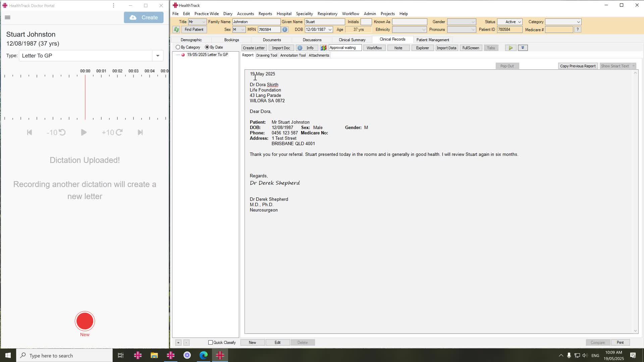Screen dimensions: 644x362
Task: Skip to end of dictation
Action: coord(140,132)
